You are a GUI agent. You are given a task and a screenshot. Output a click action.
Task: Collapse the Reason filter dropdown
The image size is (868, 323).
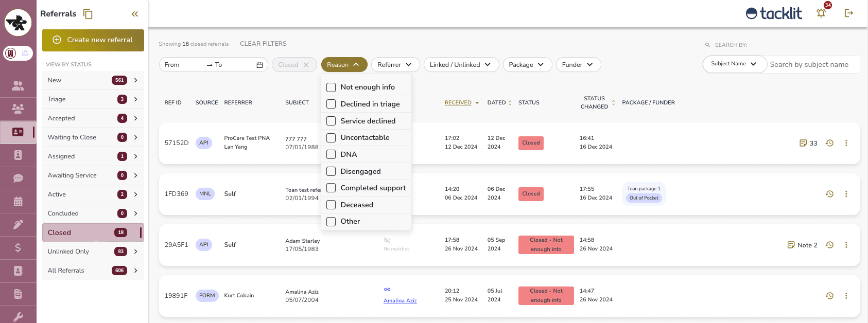(344, 65)
